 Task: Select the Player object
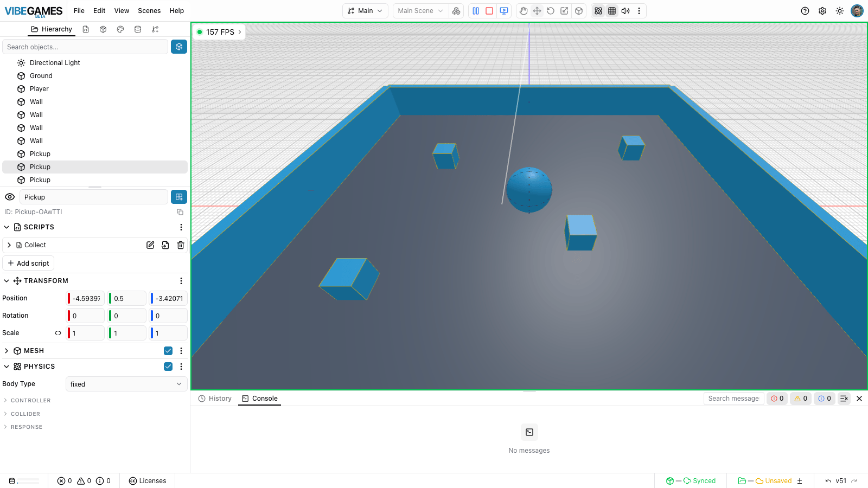(x=39, y=89)
